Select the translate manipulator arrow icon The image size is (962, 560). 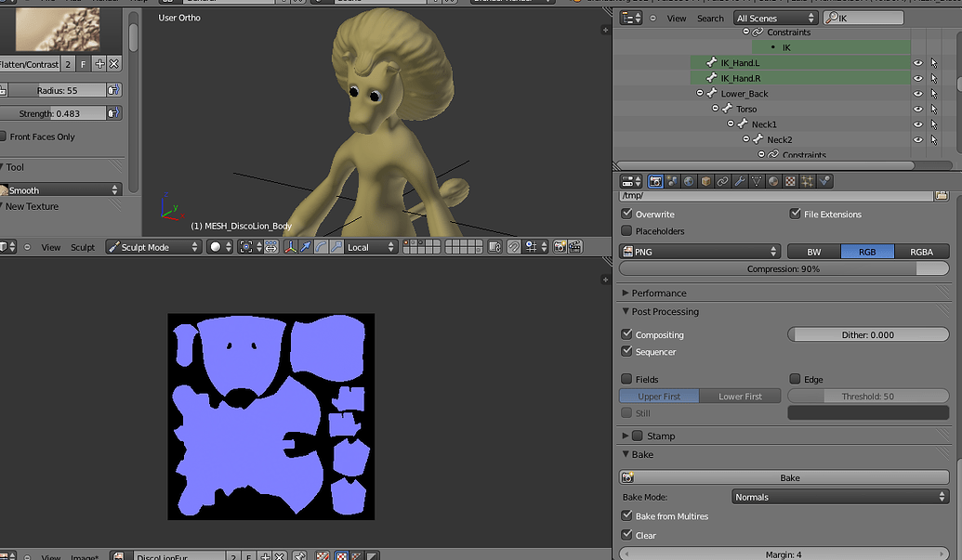click(306, 247)
